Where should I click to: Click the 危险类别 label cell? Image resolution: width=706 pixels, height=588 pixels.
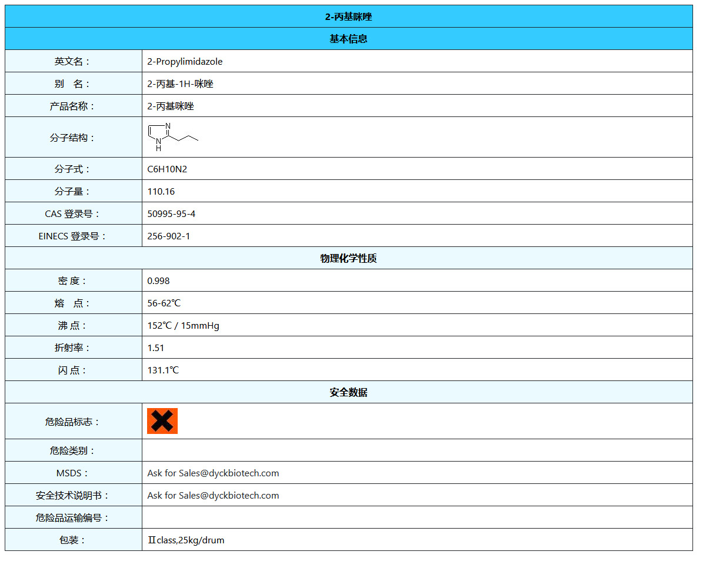click(74, 450)
